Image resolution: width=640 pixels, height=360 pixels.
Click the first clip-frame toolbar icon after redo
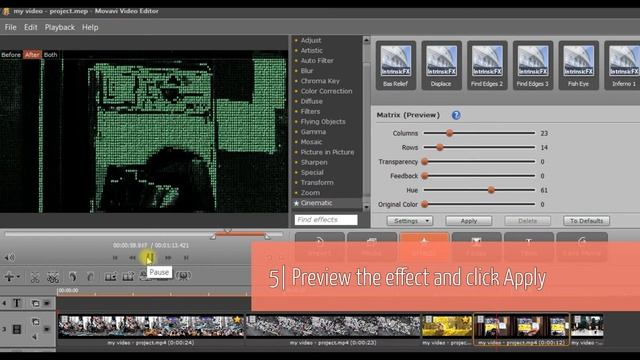point(111,277)
